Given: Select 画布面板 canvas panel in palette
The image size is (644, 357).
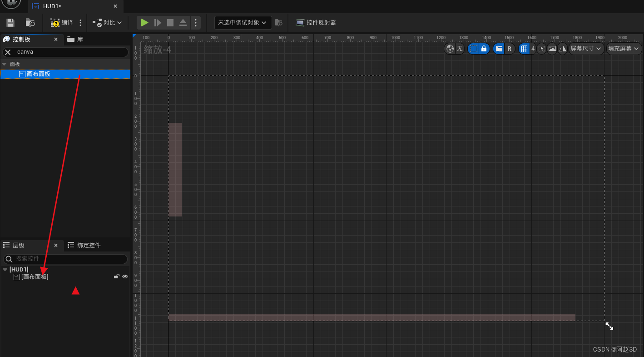Looking at the screenshot, I should pos(65,74).
